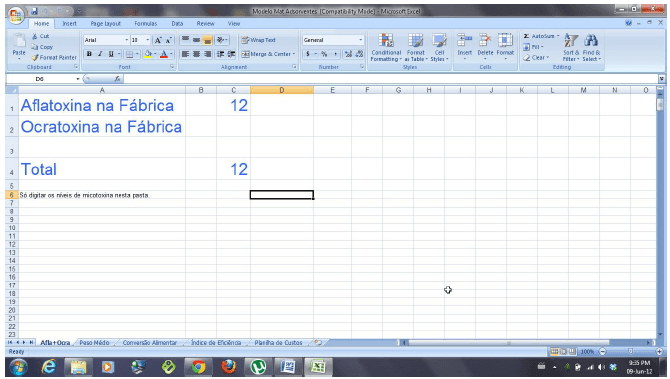Open the Office Button menu
This screenshot has height=379, width=670.
tap(15, 15)
